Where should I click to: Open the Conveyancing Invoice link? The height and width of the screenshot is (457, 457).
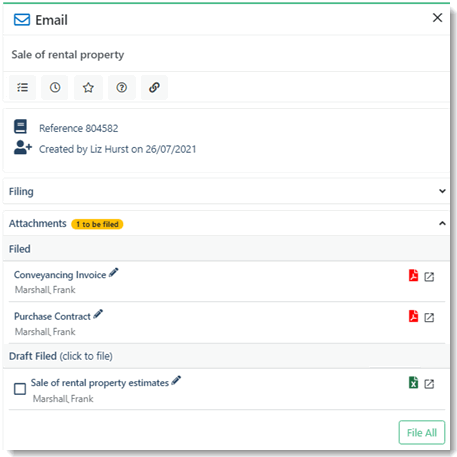click(60, 275)
